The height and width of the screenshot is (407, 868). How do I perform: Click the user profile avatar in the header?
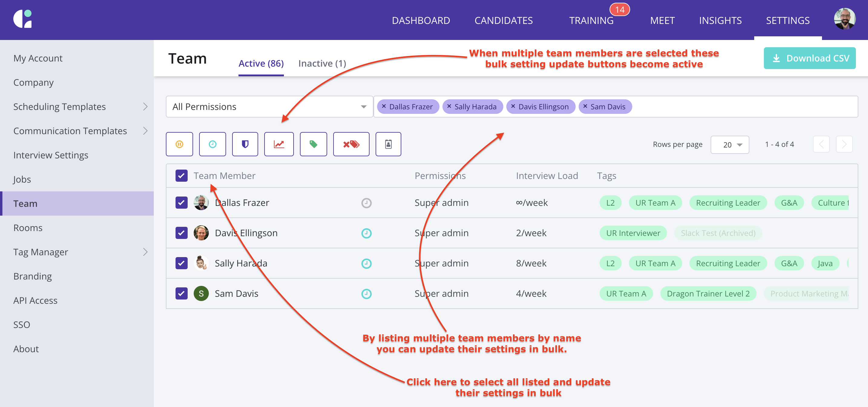[x=844, y=19]
